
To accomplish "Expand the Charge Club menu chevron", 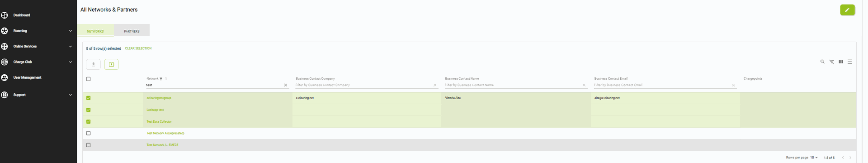I will coord(70,62).
